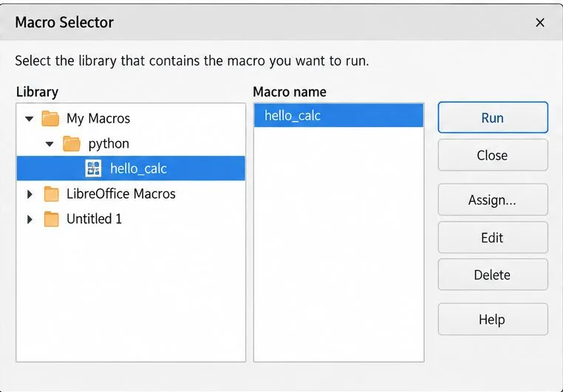Expand the LibreOffice Macros node
The height and width of the screenshot is (392, 563).
click(30, 194)
